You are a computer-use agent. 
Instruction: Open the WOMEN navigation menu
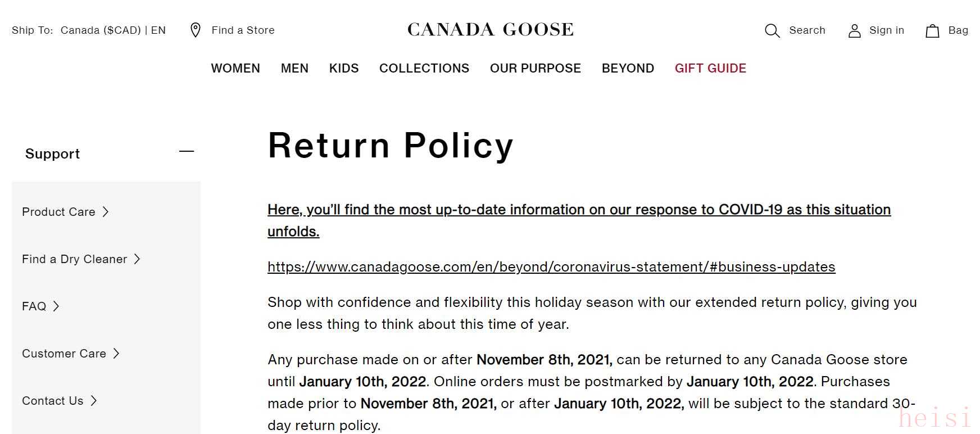click(235, 69)
